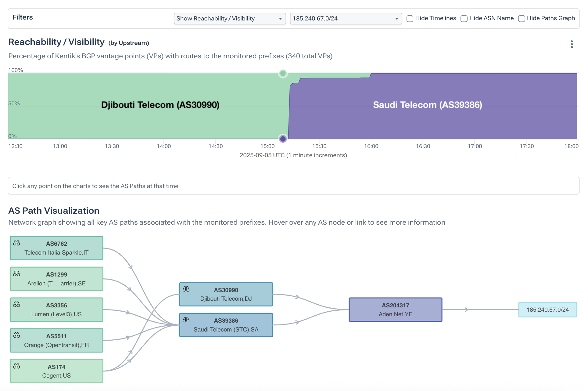Image resolution: width=588 pixels, height=391 pixels.
Task: Click the binoculars icon on AS30990 node
Action: (x=186, y=289)
